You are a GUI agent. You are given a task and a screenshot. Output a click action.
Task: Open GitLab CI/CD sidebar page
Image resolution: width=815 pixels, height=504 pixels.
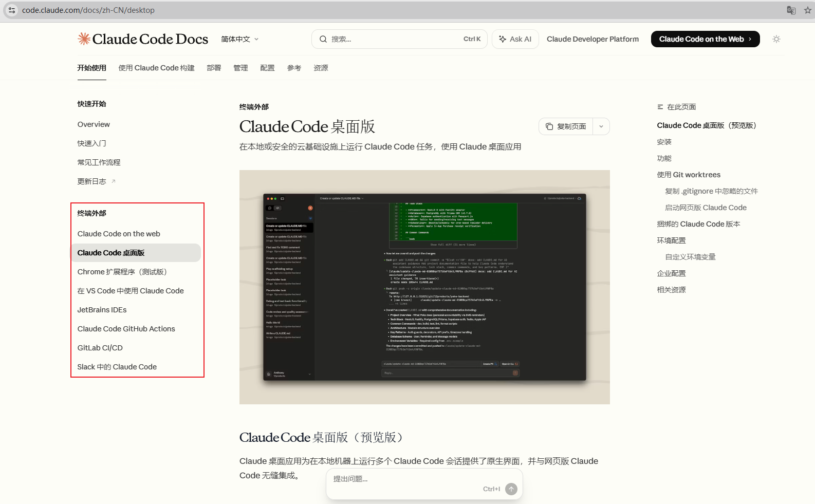(100, 348)
